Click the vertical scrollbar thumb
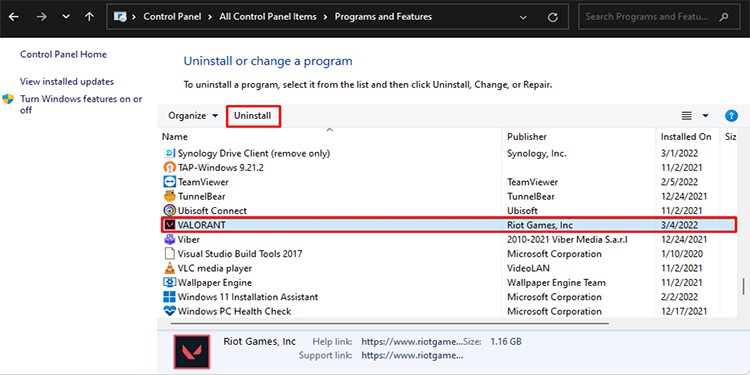 pos(743,287)
